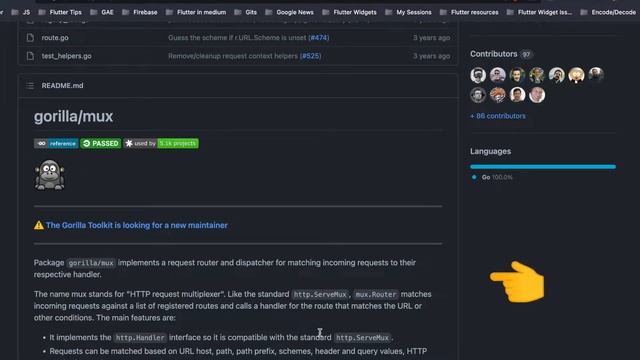Viewport: 640px width, 360px height.
Task: Click the used by 5.1k projects badge
Action: [x=161, y=143]
